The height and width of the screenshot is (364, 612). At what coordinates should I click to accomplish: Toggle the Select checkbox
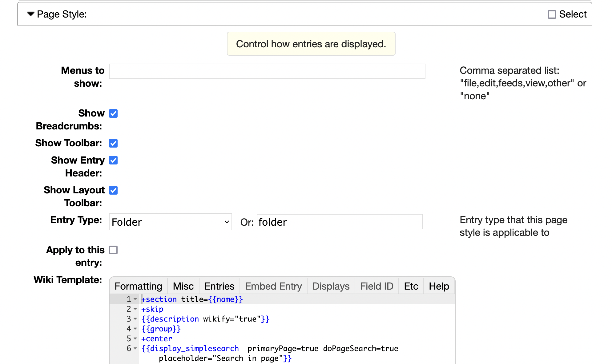click(552, 14)
